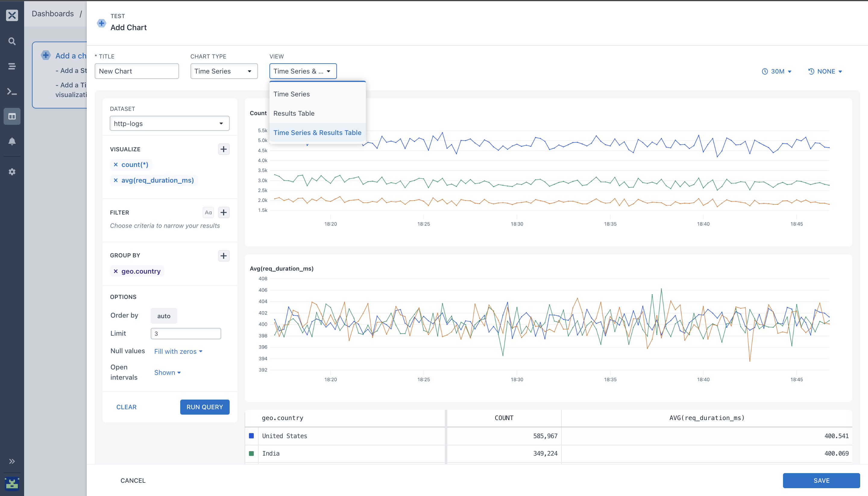The image size is (868, 496).
Task: Remove the count(*) visualization
Action: pyautogui.click(x=116, y=165)
